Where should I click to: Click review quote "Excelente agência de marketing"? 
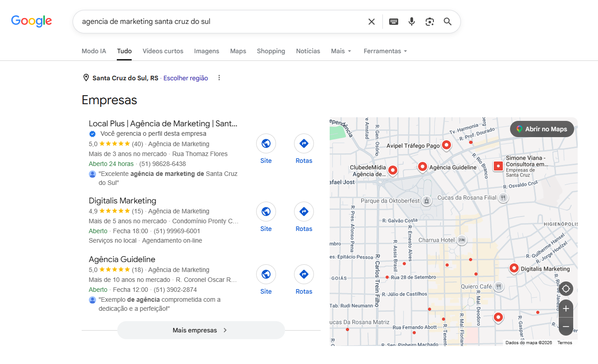[x=168, y=178]
